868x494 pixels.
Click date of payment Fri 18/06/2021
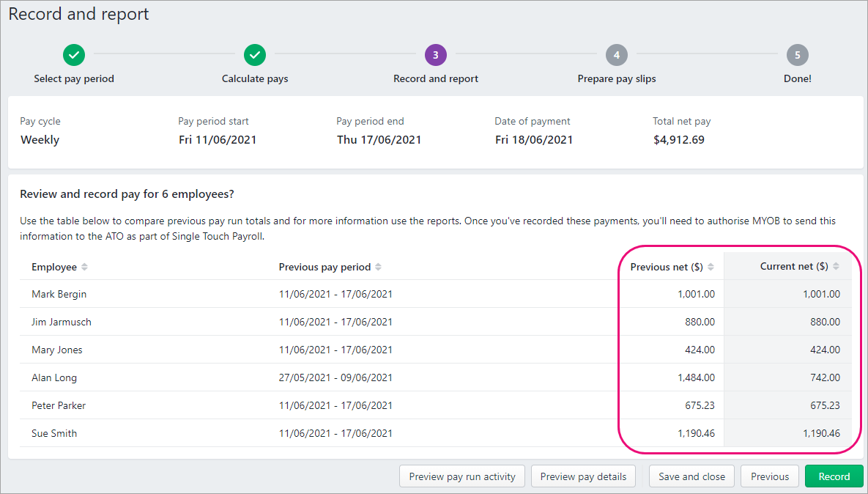[x=534, y=140]
